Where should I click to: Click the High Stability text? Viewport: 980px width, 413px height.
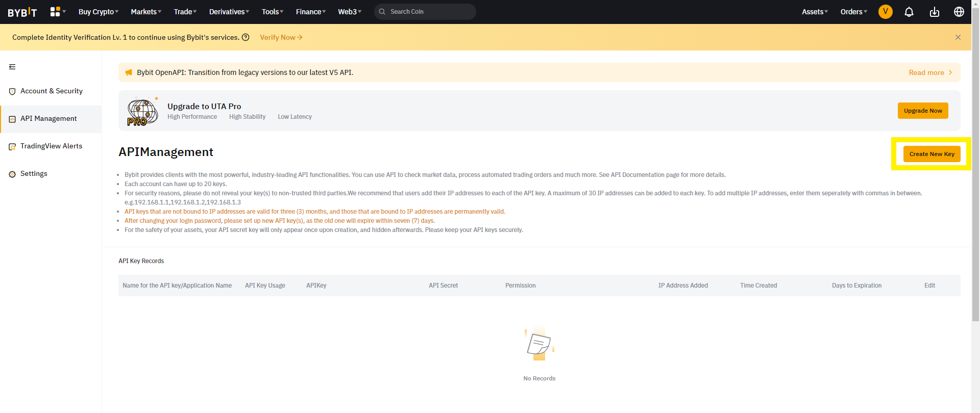click(247, 117)
